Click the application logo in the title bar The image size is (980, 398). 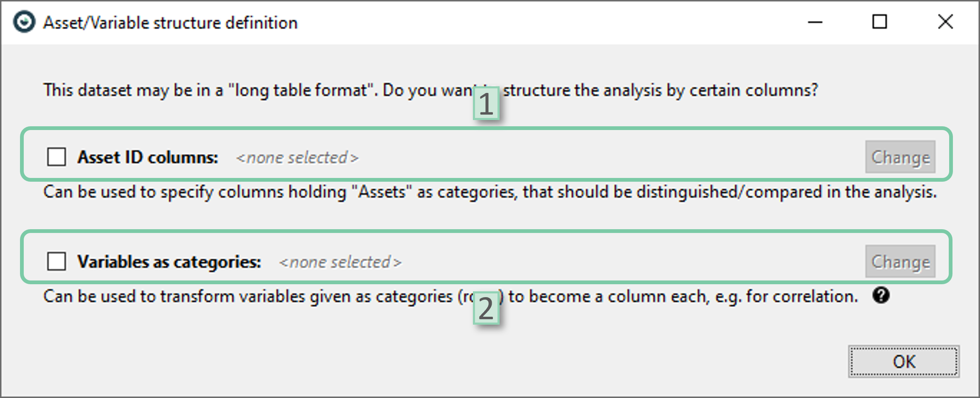coord(24,22)
